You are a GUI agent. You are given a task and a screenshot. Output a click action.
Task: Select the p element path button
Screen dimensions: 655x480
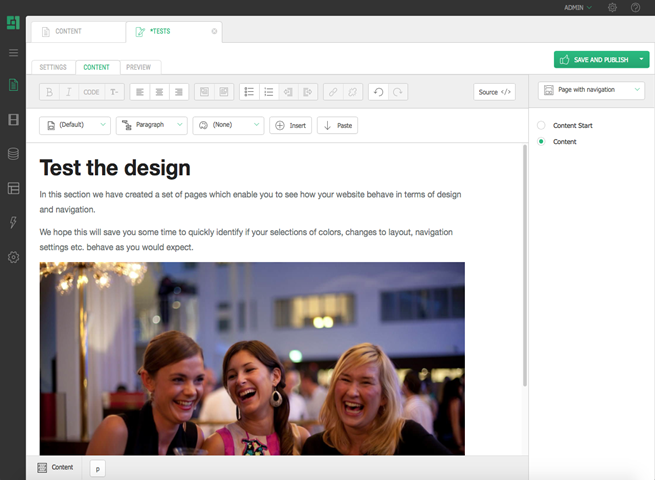click(x=98, y=469)
